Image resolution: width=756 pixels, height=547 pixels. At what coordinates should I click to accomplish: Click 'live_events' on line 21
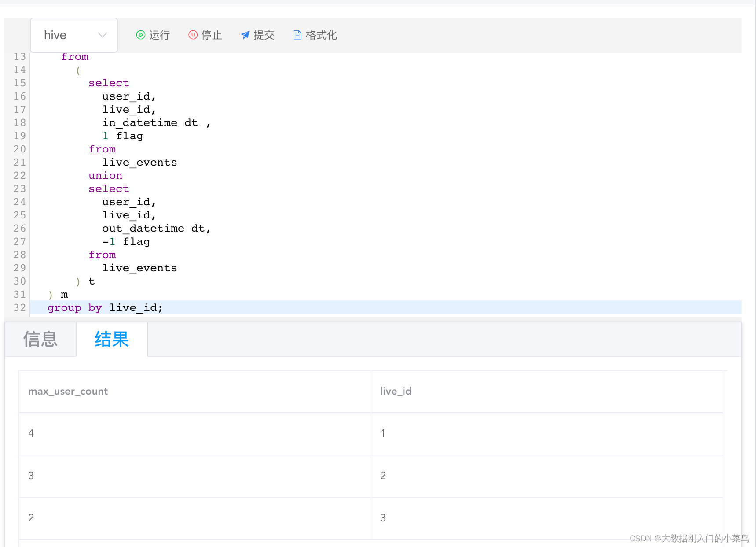(139, 162)
